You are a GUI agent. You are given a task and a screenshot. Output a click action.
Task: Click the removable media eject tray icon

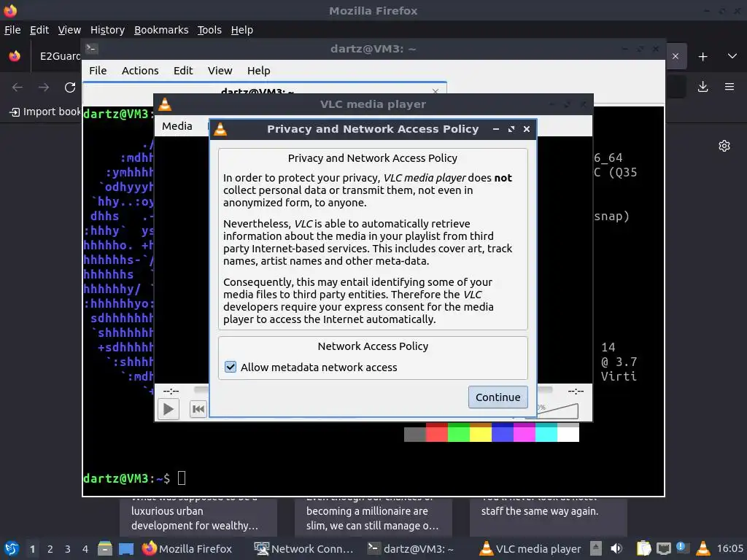(x=596, y=548)
